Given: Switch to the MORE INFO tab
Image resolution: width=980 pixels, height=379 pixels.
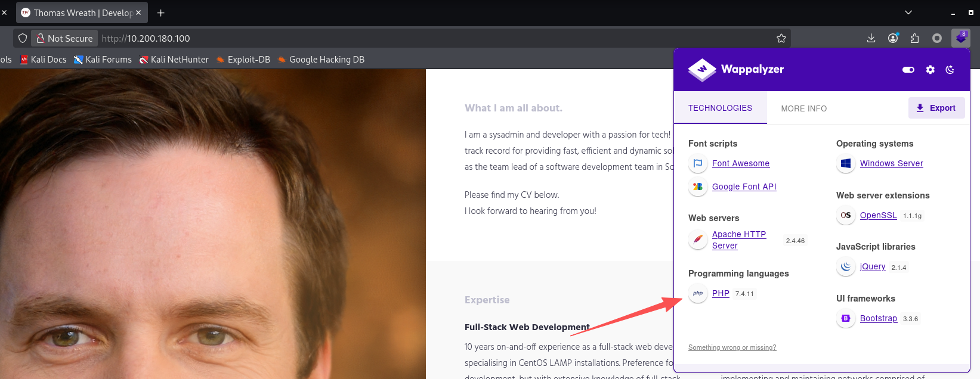Looking at the screenshot, I should pos(803,108).
